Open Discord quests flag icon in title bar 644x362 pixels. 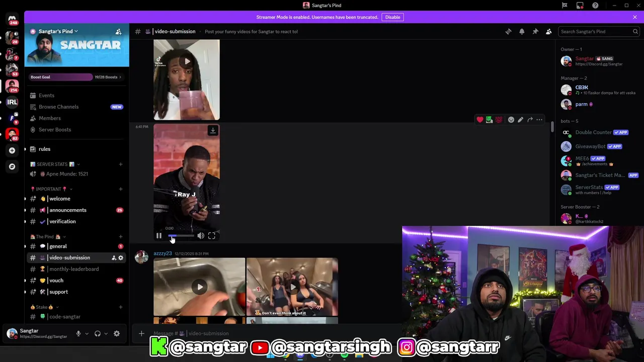565,6
